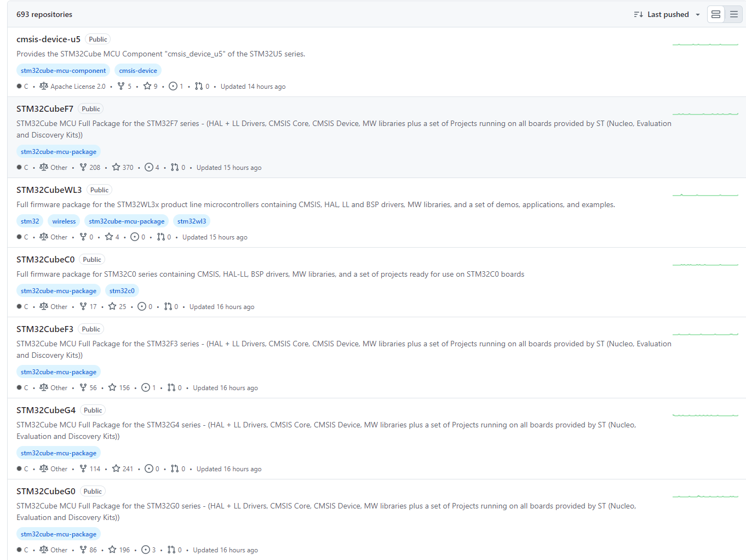Open the pull requests icon for STM32CubeC0

(x=168, y=306)
